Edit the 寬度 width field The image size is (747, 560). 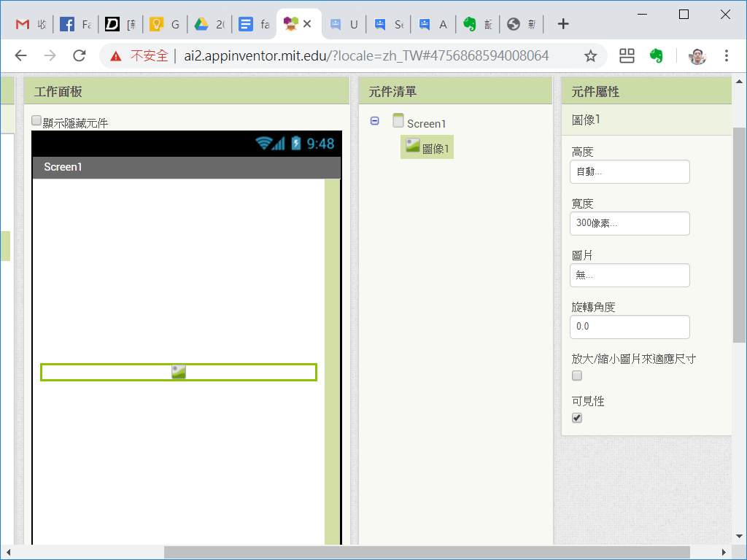pyautogui.click(x=630, y=223)
